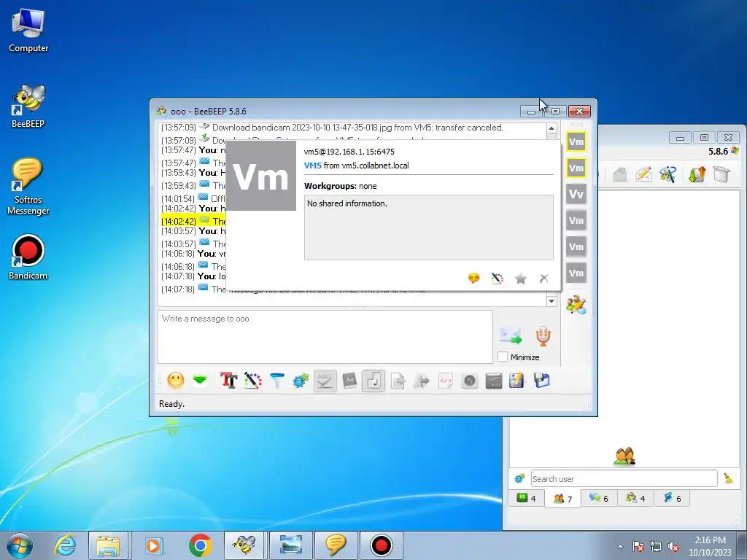Click the notepad with pencil icon

pyautogui.click(x=517, y=381)
